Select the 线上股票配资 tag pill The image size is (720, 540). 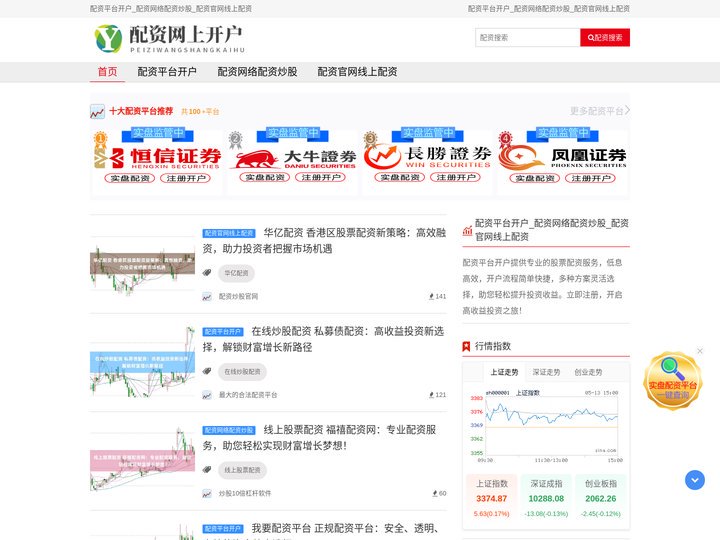click(242, 470)
